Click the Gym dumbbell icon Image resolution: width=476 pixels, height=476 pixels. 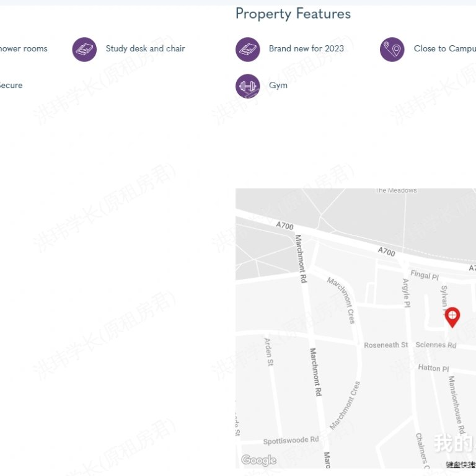(x=248, y=86)
